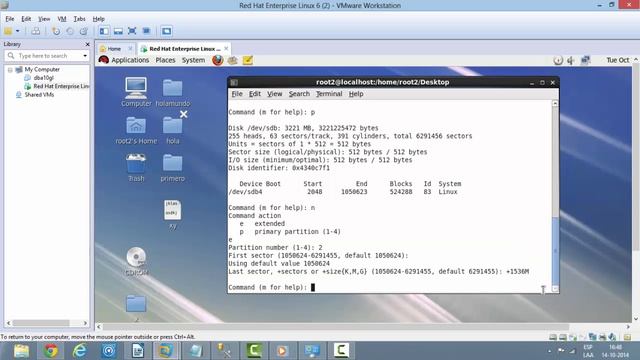
Task: Open VMware Help menu
Action: [x=98, y=19]
